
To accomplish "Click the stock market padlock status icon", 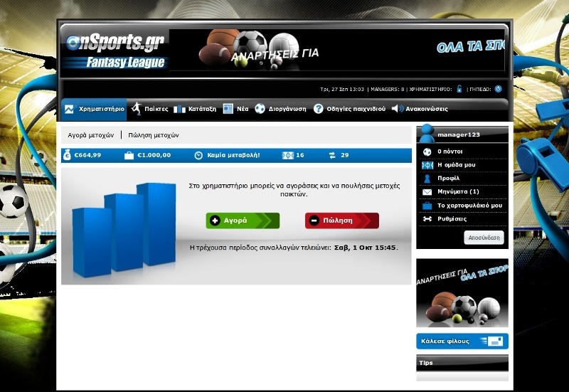I will (x=459, y=89).
